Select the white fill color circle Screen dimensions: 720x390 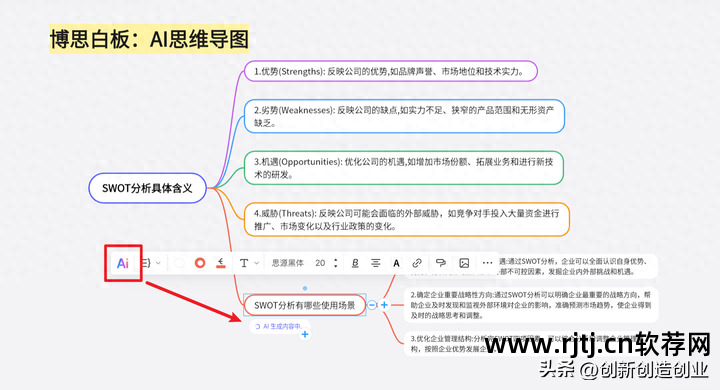[180, 263]
